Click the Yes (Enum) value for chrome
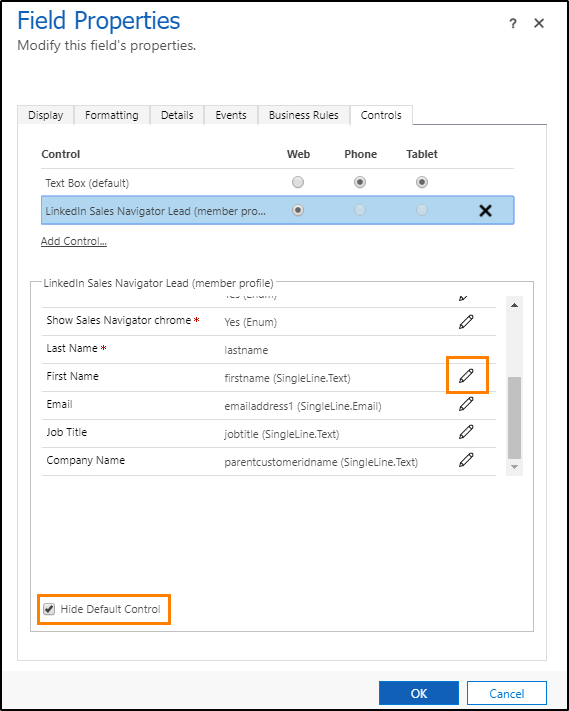This screenshot has width=569, height=711. pyautogui.click(x=250, y=322)
